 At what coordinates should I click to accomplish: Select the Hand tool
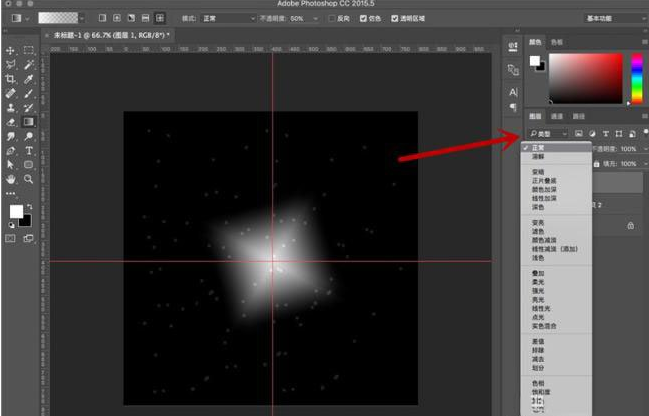click(x=10, y=179)
